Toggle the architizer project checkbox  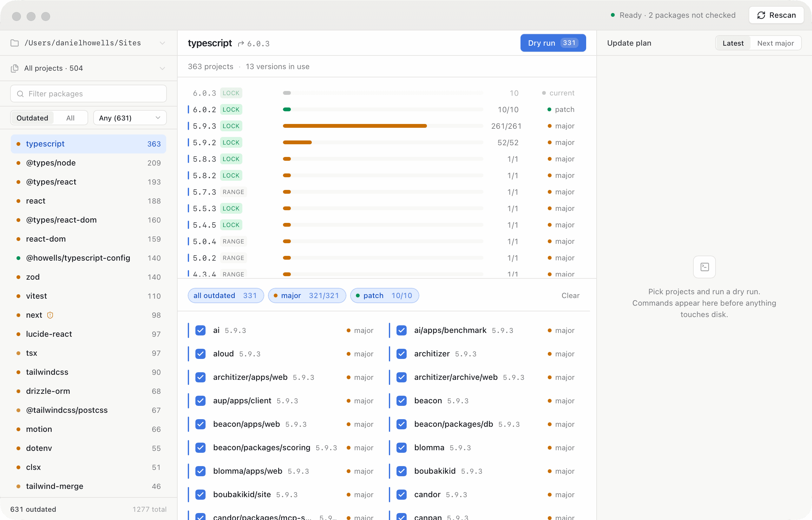pyautogui.click(x=402, y=354)
